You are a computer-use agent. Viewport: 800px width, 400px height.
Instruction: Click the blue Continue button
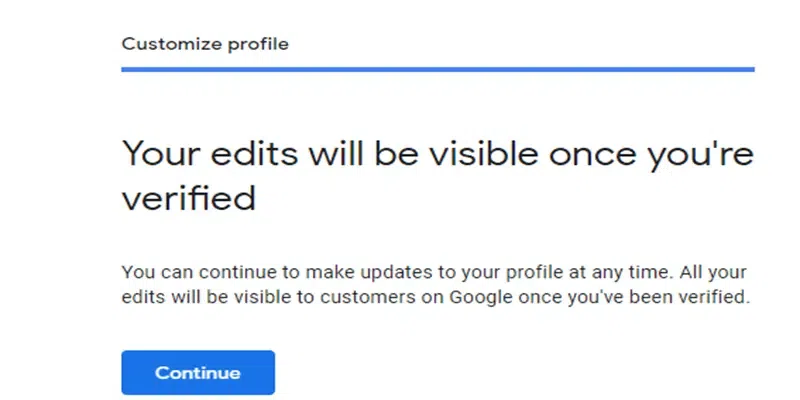(x=198, y=373)
